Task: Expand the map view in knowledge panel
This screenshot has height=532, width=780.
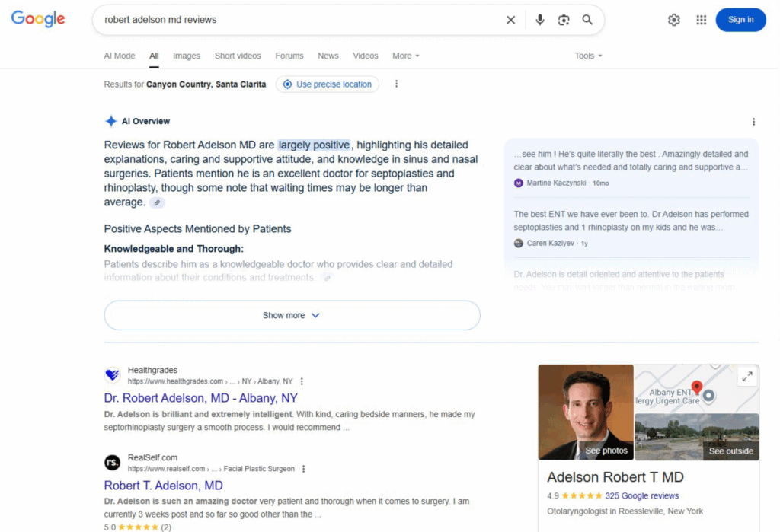Action: (x=746, y=376)
